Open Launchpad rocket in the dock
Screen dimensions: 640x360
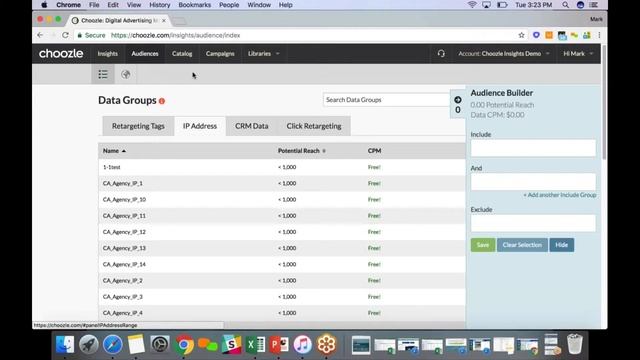coord(89,344)
